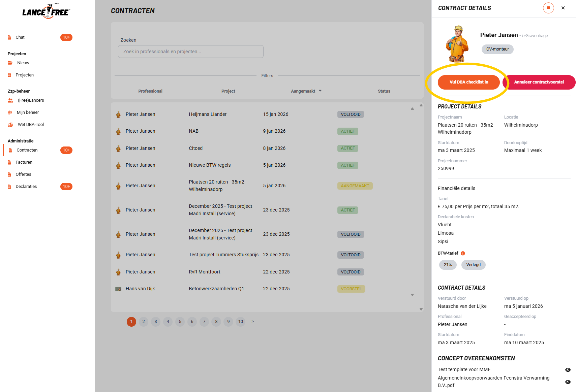Select the Verlegd BTW-tarief chip
Image resolution: width=576 pixels, height=392 pixels.
[x=473, y=265]
